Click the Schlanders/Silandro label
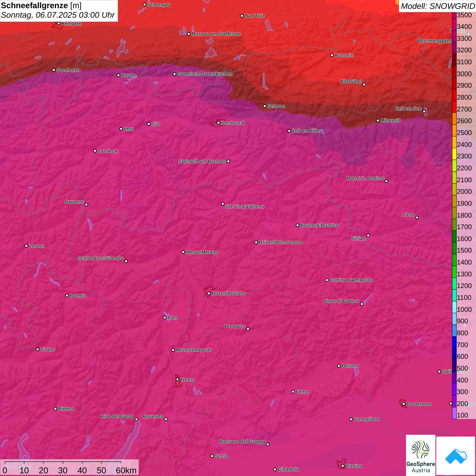476x476 pixels. pos(101,258)
